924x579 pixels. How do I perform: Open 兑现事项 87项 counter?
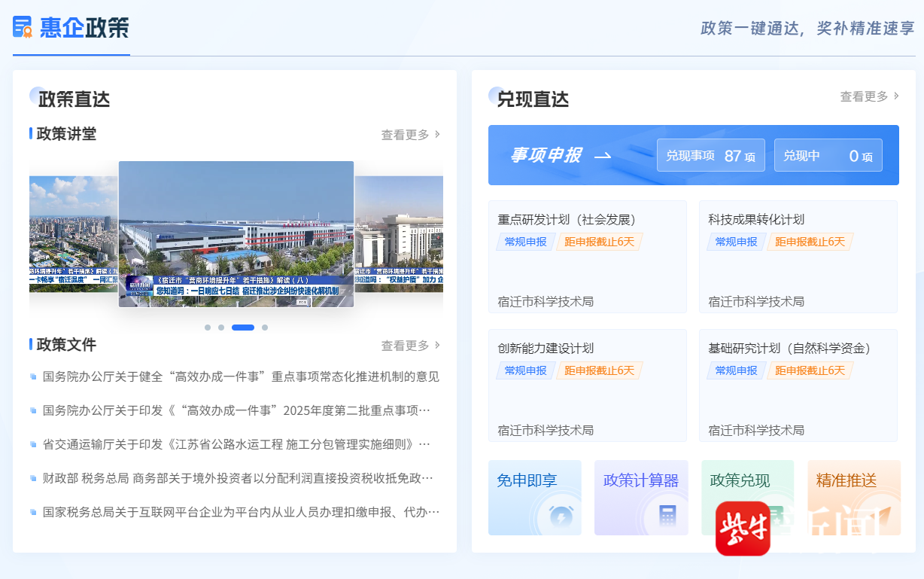711,155
